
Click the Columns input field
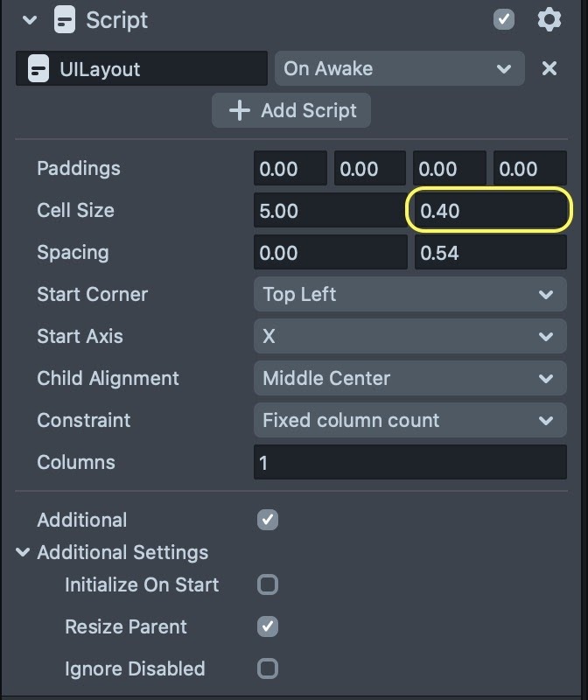pos(409,462)
